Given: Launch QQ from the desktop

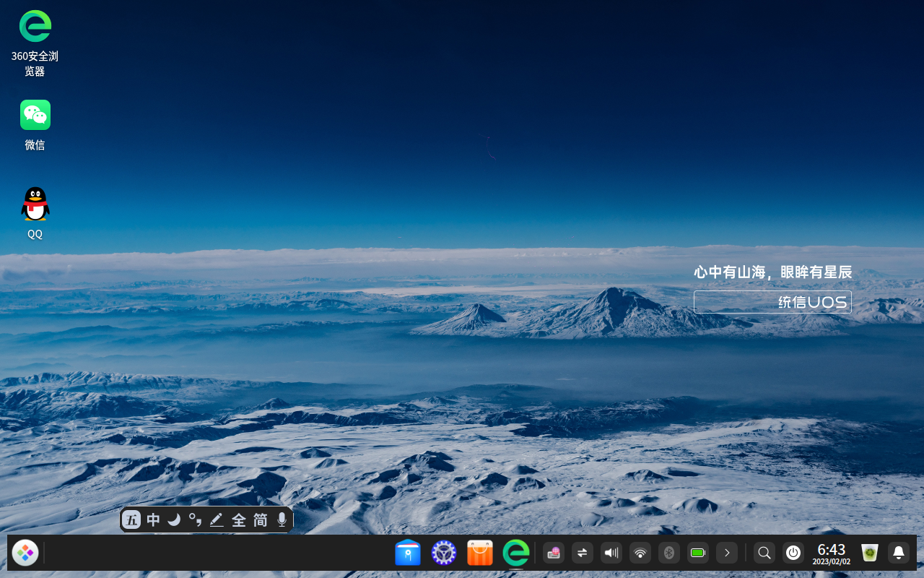Looking at the screenshot, I should coord(35,203).
